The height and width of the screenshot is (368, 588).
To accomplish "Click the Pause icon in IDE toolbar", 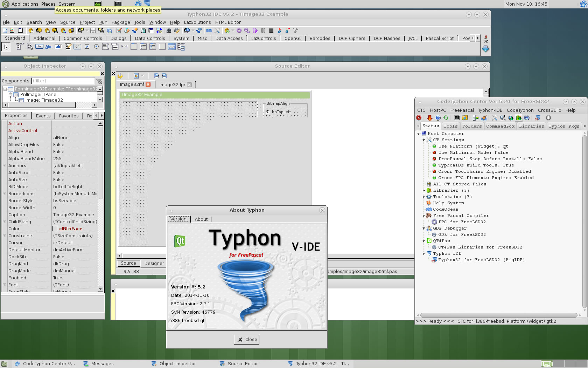I will pyautogui.click(x=263, y=30).
